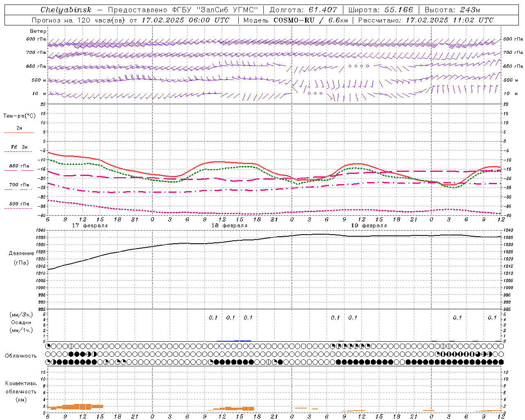Click the Chelyabinsk station title

(66, 10)
